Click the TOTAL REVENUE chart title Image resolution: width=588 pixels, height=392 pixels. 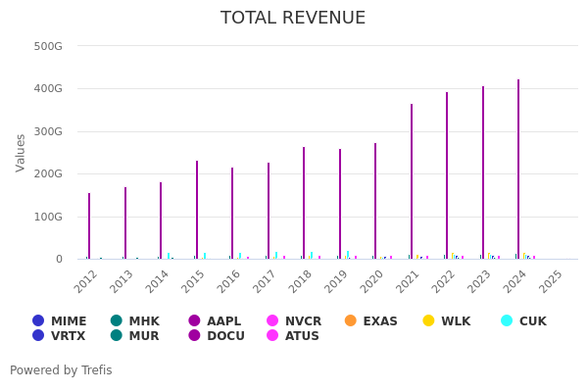293,19
